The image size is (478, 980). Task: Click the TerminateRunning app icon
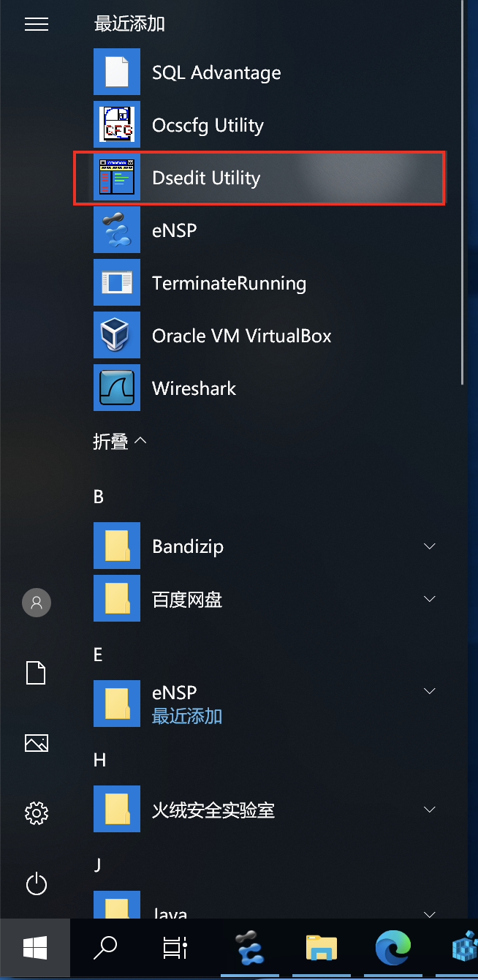(x=117, y=282)
